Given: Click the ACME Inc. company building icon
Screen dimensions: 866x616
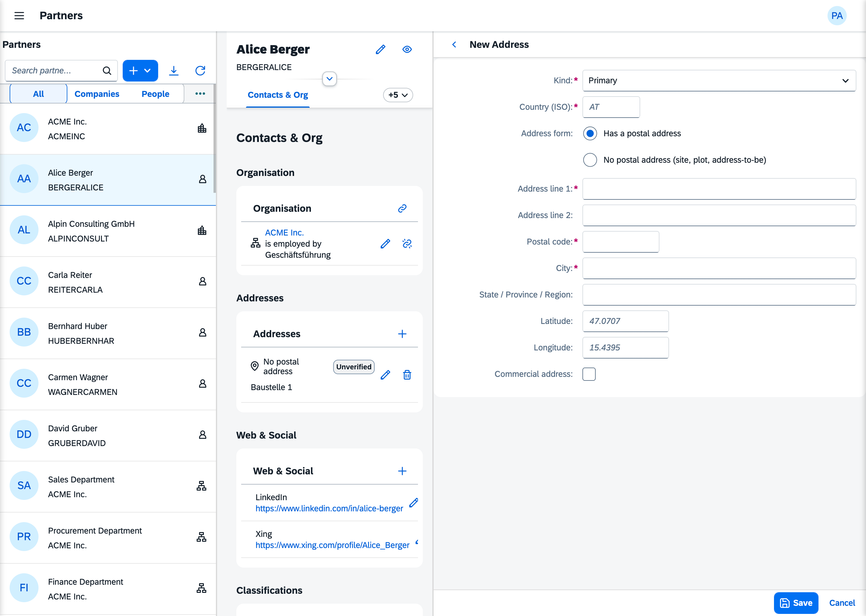Looking at the screenshot, I should click(202, 128).
